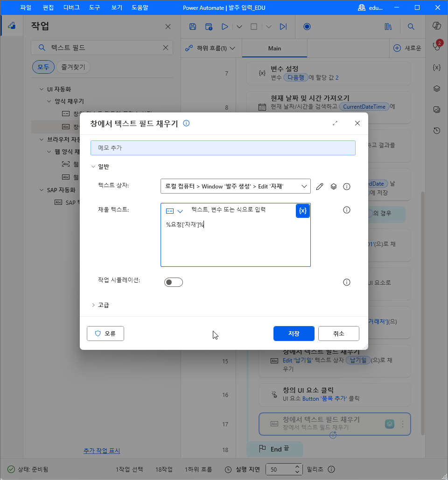Screen dimensions: 448x480
Task: Click info icon for the text box field
Action: pyautogui.click(x=347, y=187)
